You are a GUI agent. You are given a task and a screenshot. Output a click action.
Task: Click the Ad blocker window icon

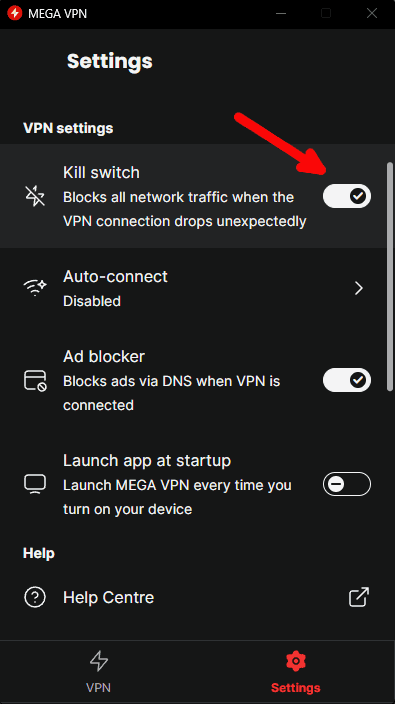tap(35, 380)
